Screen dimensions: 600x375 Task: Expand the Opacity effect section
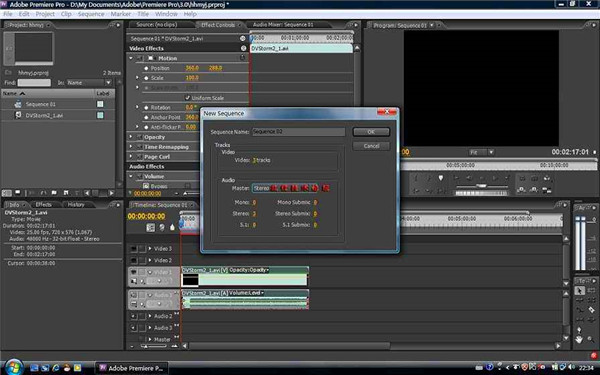(x=131, y=137)
